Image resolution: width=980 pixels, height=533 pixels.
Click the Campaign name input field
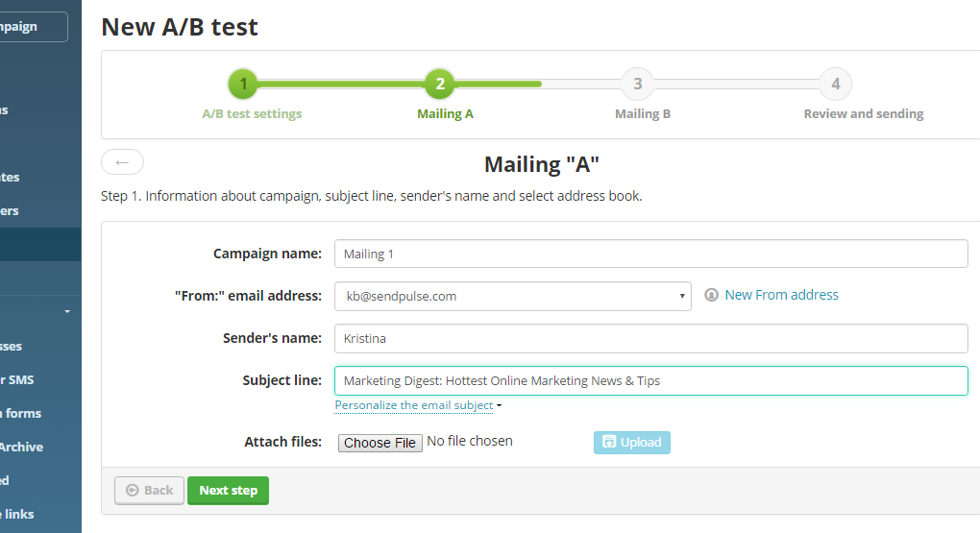coord(650,254)
